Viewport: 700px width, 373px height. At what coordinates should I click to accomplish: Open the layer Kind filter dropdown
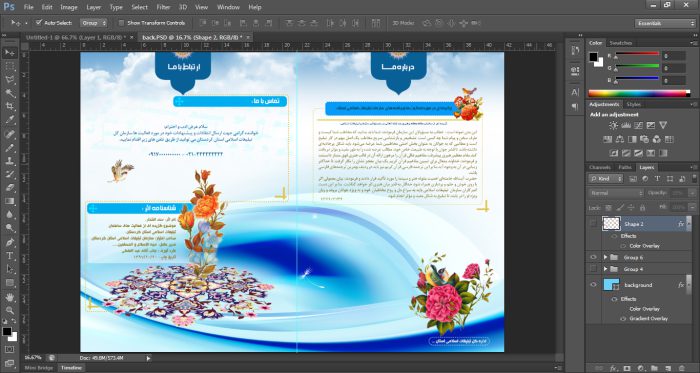click(606, 178)
